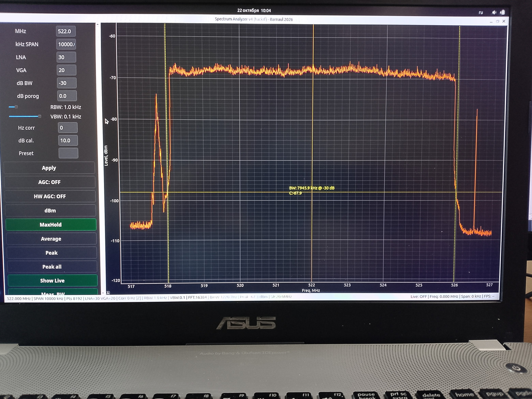Click the Peak all button
The width and height of the screenshot is (532, 399).
[x=52, y=267]
